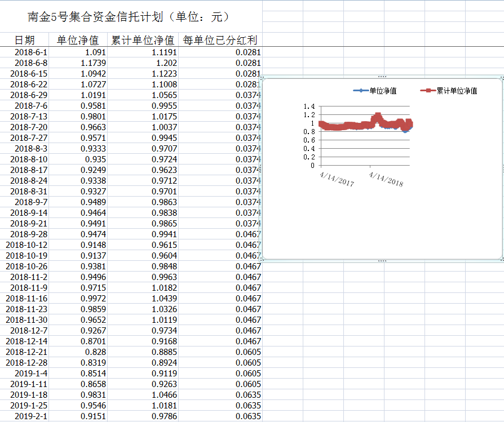The image size is (504, 422).
Task: Click the 单位净值 column header cell
Action: (x=78, y=40)
